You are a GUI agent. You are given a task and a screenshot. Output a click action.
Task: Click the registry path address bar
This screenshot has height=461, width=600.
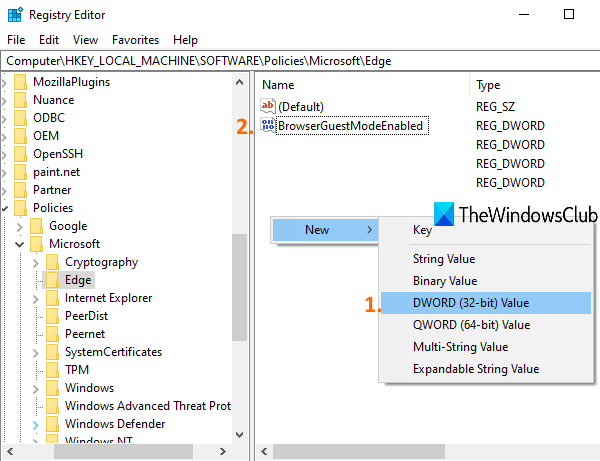pos(300,61)
